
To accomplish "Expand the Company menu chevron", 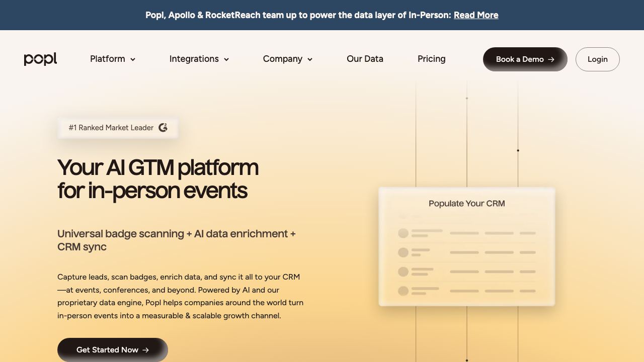I will pyautogui.click(x=310, y=59).
